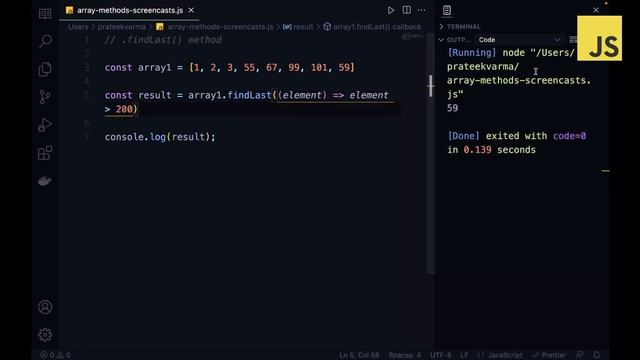The width and height of the screenshot is (640, 360).
Task: Open the Manage settings gear
Action: 45,335
